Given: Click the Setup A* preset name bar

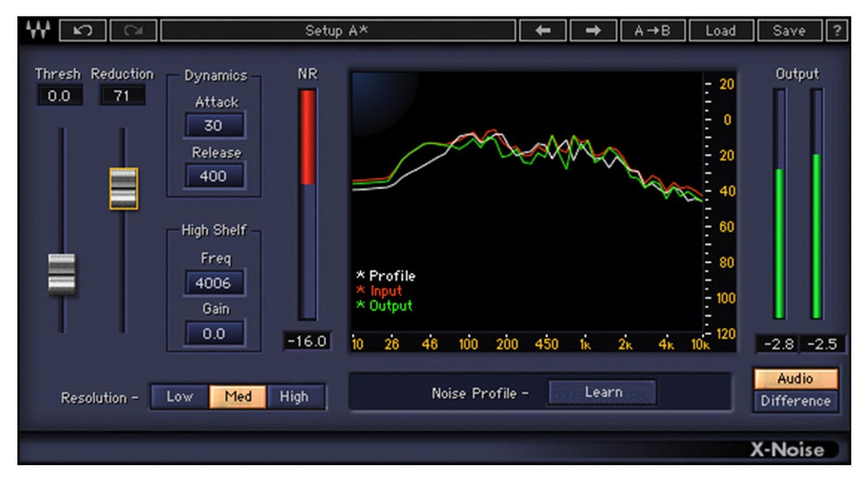Looking at the screenshot, I should pyautogui.click(x=339, y=30).
